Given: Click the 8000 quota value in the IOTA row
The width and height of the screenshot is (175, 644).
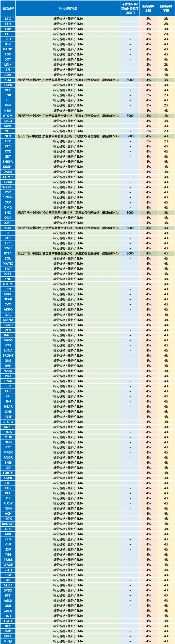Looking at the screenshot, I should pos(130,253).
